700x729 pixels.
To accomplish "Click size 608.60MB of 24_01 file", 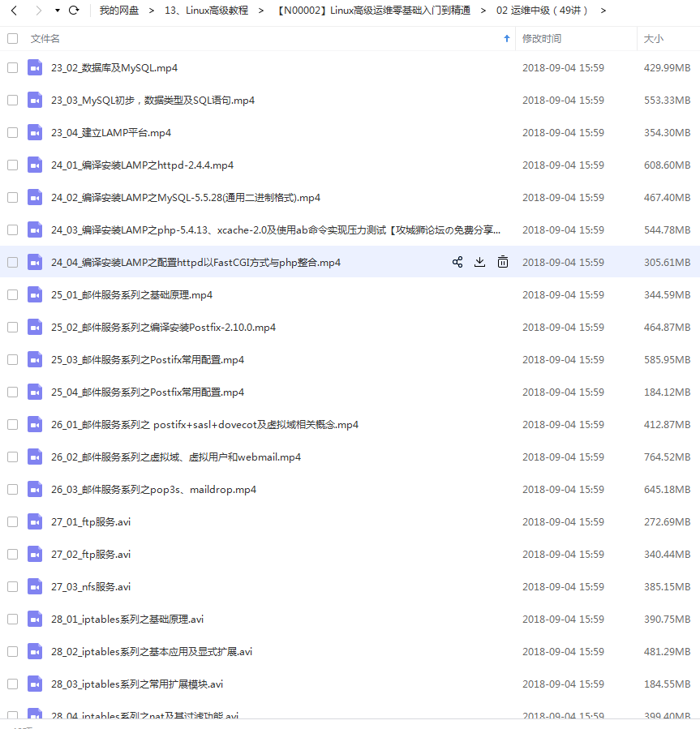I will pos(667,165).
